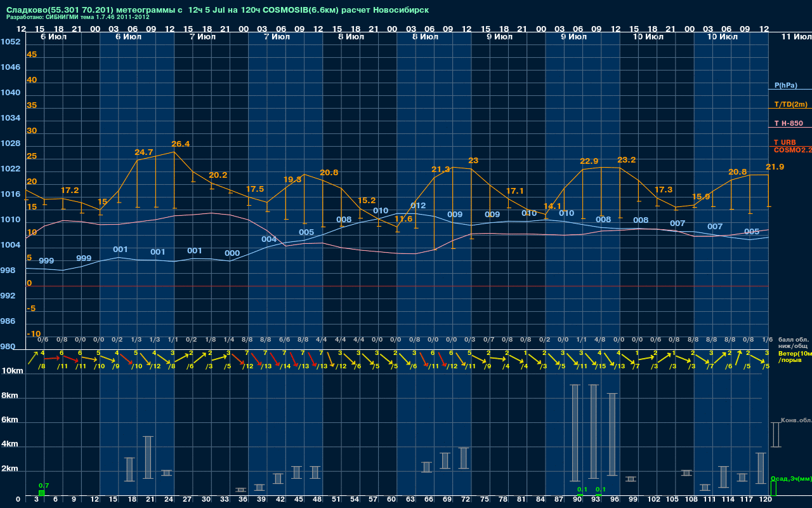Click the 'Конв.обл.' legend label
The image size is (812, 508).
(796, 420)
